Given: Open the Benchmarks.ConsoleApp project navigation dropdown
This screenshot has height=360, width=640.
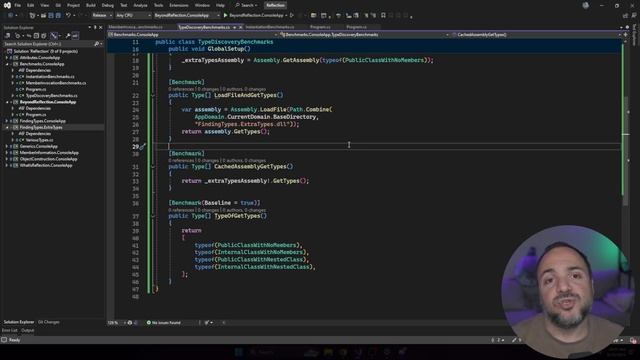Looking at the screenshot, I should [x=193, y=35].
